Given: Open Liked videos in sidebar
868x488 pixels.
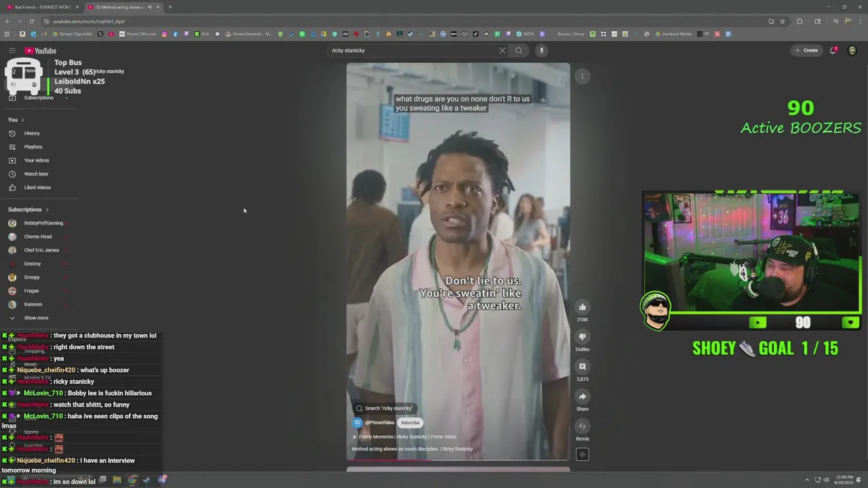Looking at the screenshot, I should pyautogui.click(x=37, y=187).
